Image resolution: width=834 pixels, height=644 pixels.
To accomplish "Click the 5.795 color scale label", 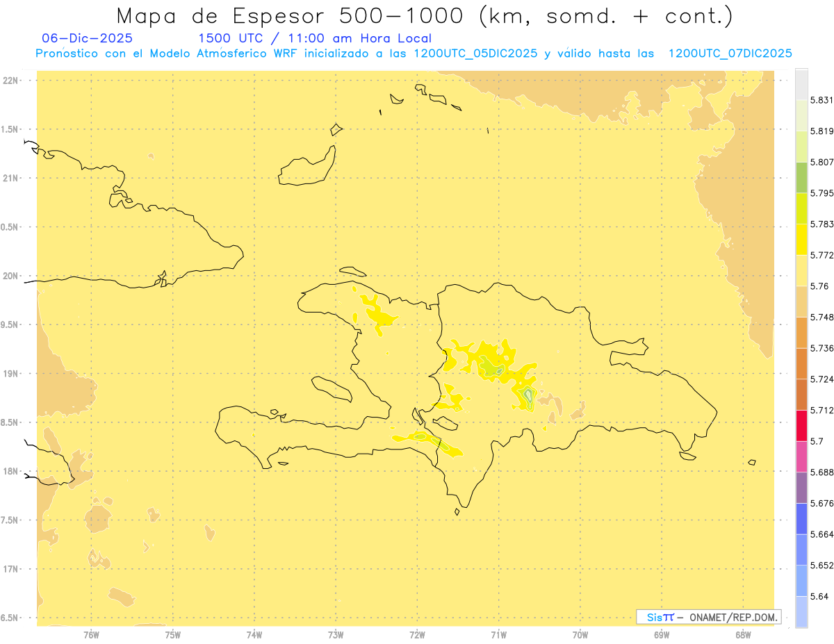I will coord(821,193).
